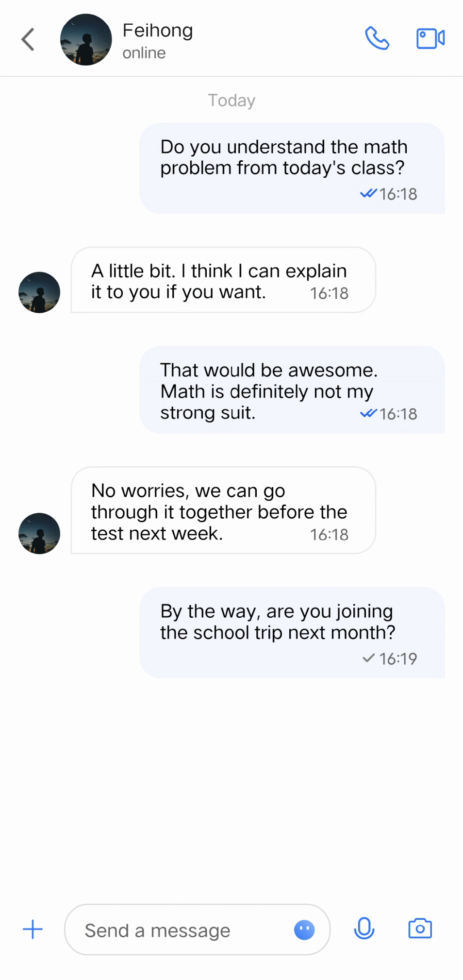
Task: Select the "Do you understand the math" message
Action: (292, 168)
